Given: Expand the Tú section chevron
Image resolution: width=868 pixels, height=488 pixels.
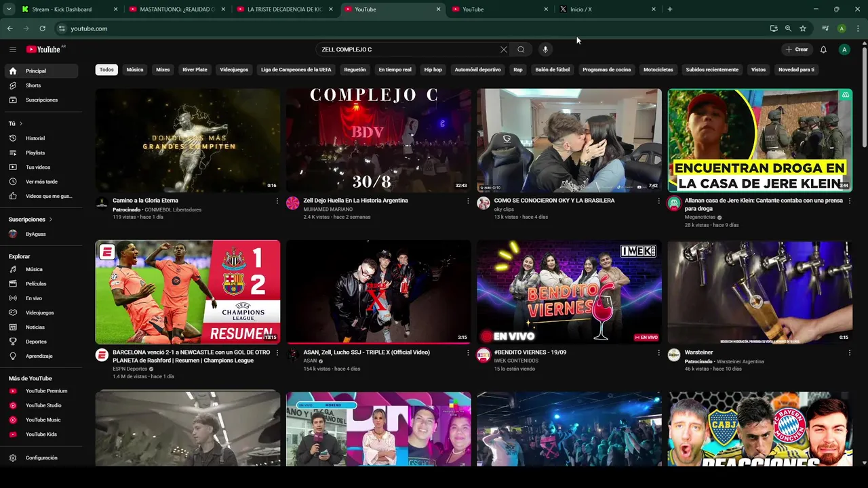Looking at the screenshot, I should (21, 123).
